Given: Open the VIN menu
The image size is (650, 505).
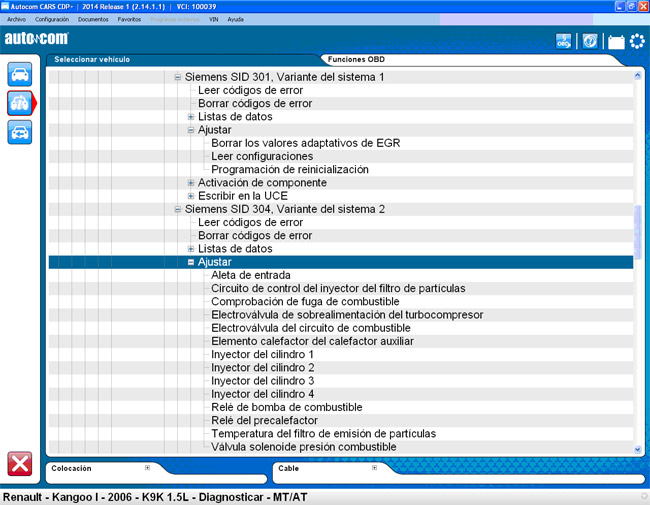Looking at the screenshot, I should point(213,19).
